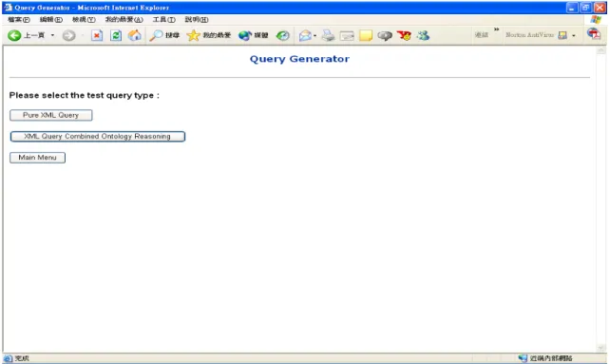Open the Norton AntiVirus dropdown arrow
The width and height of the screenshot is (610, 364).
[574, 35]
